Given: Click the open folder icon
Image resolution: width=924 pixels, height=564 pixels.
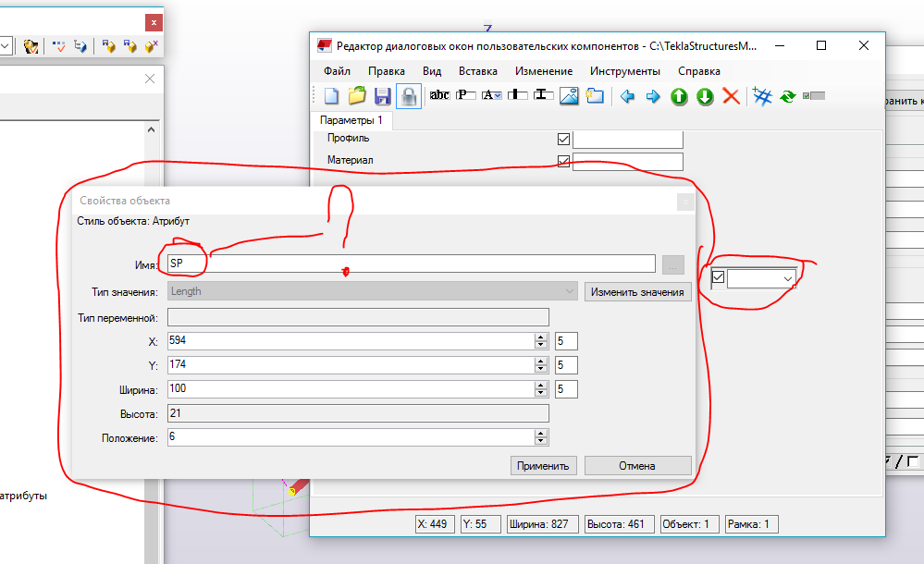Looking at the screenshot, I should [x=357, y=95].
